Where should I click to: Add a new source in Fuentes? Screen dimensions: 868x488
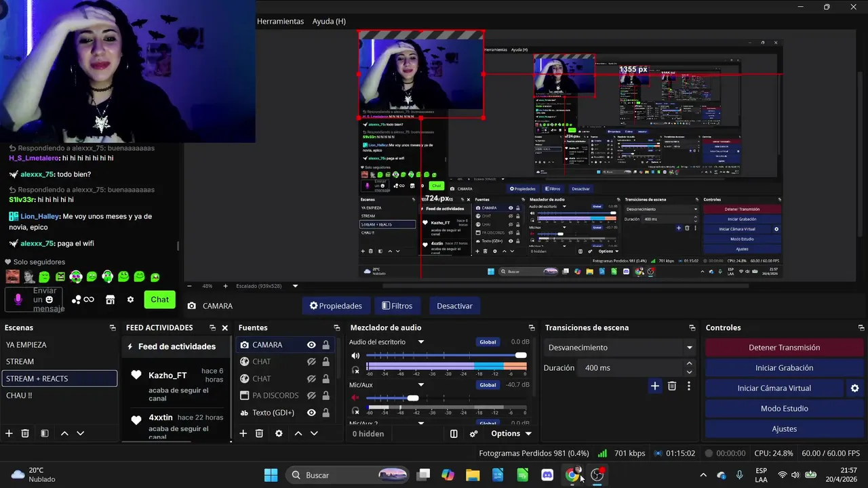point(243,433)
